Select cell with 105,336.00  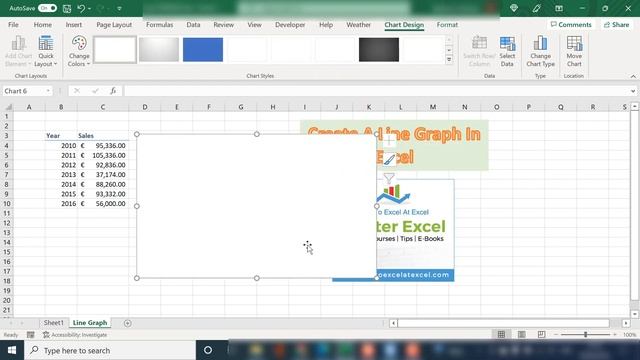(103, 155)
